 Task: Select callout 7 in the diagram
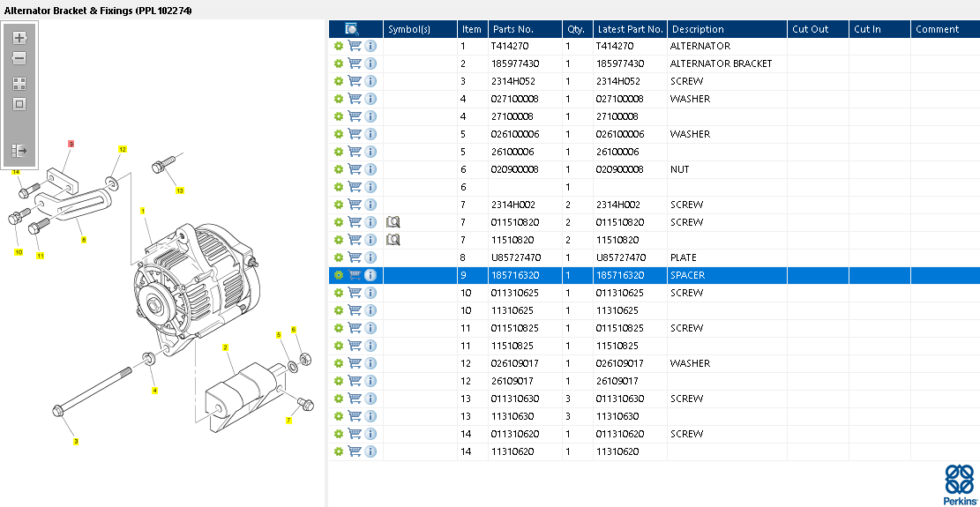pos(288,421)
